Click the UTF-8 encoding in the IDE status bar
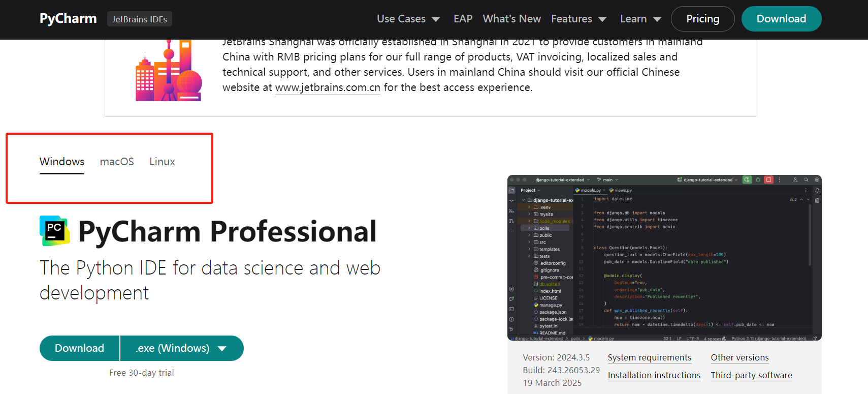 click(693, 339)
